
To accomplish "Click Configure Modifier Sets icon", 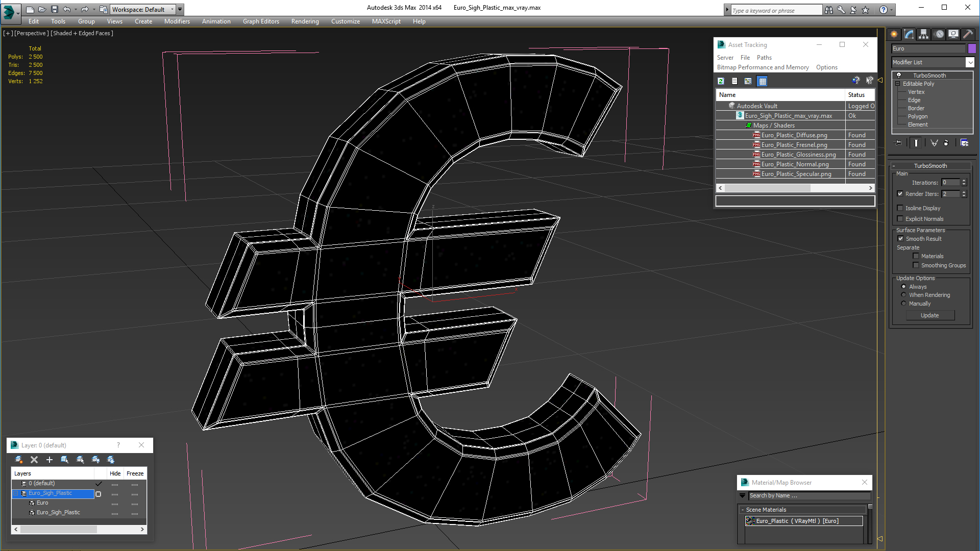I will (x=964, y=143).
